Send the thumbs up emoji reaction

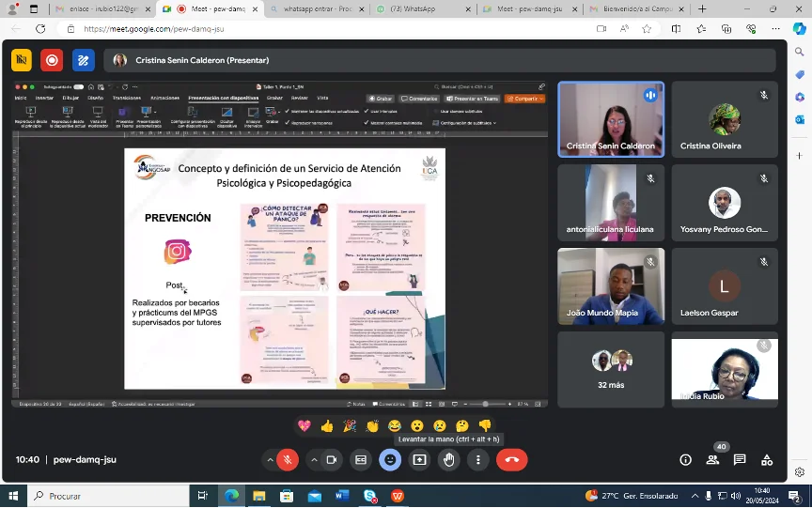pyautogui.click(x=327, y=426)
